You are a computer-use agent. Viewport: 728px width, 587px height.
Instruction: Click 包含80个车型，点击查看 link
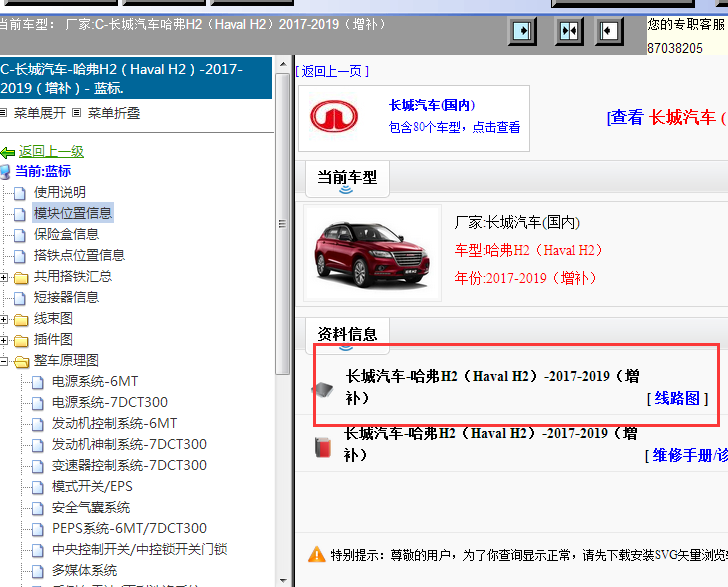[x=454, y=127]
